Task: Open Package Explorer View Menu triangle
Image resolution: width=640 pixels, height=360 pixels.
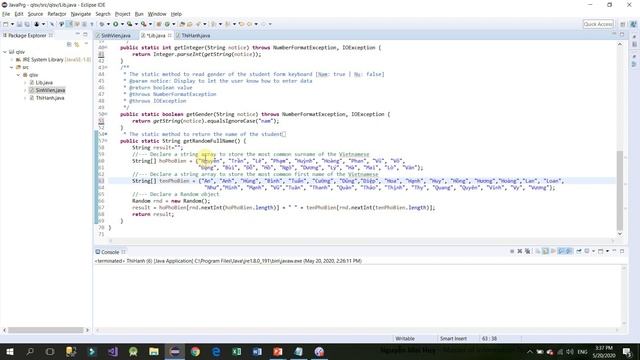Action: (86, 44)
